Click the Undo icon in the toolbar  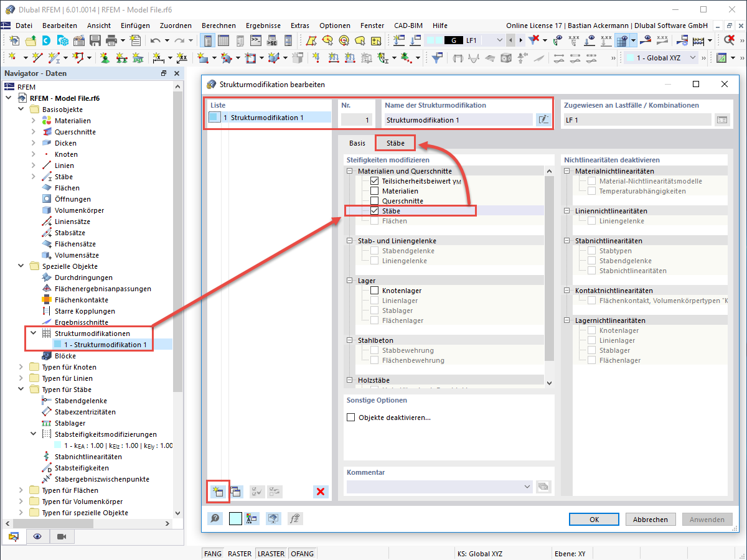point(156,39)
